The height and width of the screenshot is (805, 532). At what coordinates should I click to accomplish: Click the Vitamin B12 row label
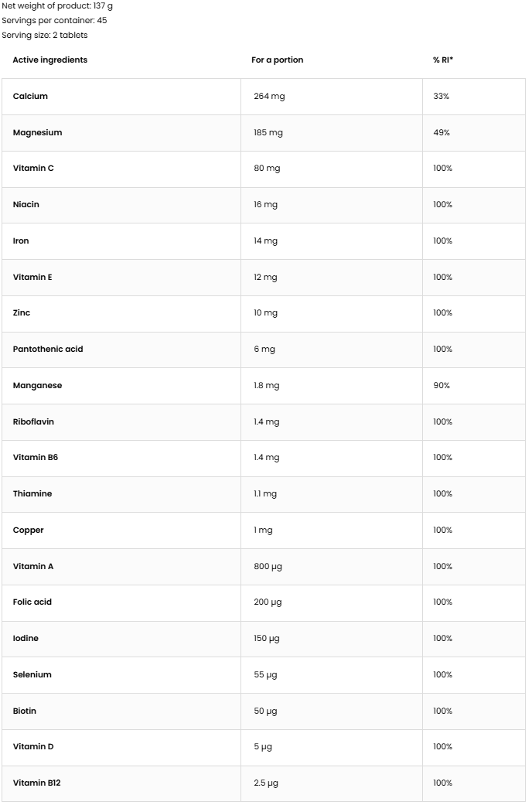coord(36,783)
